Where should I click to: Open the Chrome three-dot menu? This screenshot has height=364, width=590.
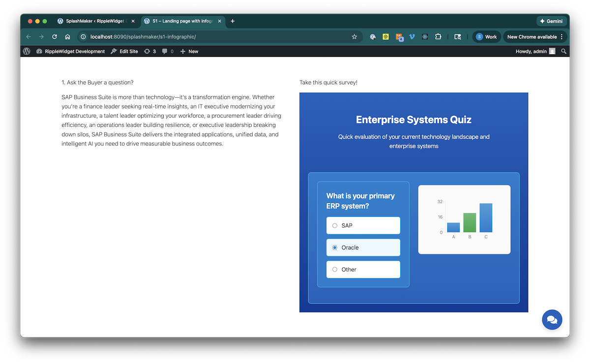(x=562, y=37)
